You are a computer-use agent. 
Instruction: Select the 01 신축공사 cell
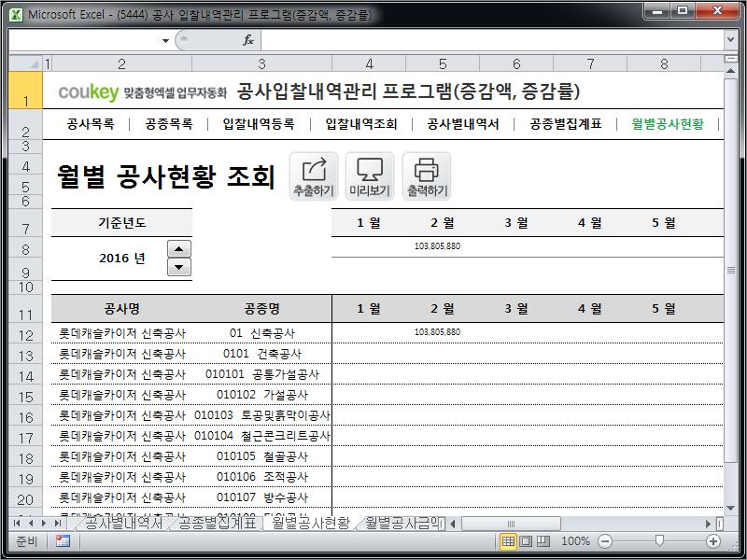click(261, 333)
